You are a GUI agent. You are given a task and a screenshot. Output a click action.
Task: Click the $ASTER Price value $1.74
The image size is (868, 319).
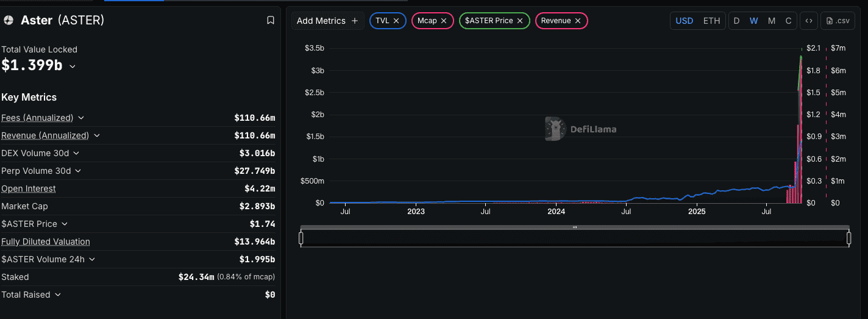[x=263, y=224]
